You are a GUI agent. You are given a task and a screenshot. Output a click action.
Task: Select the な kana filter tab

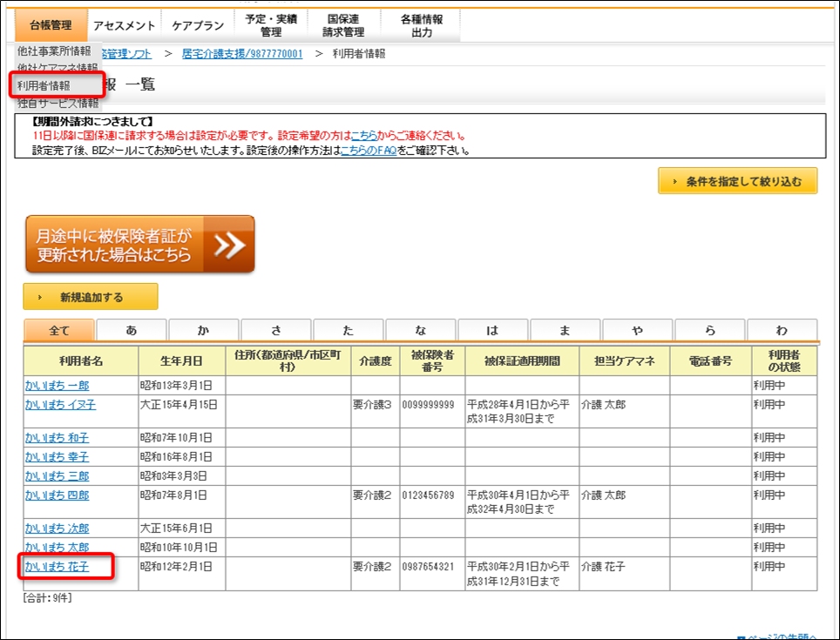point(421,330)
